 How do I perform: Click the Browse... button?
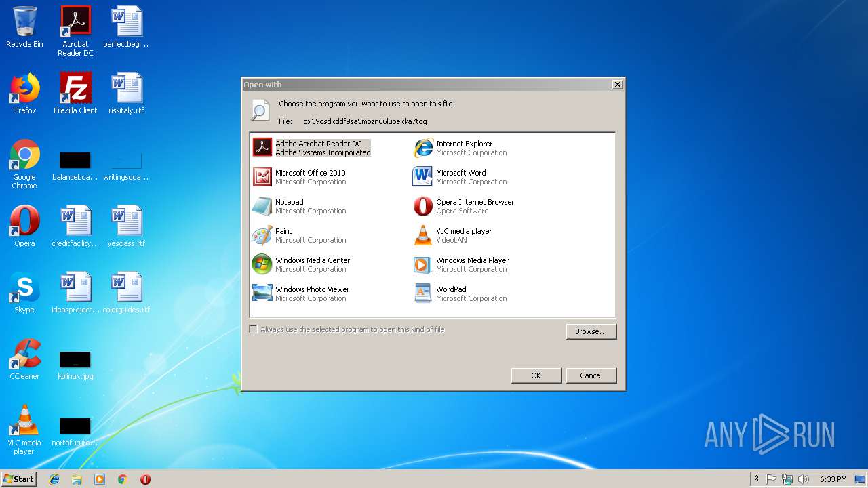[591, 331]
